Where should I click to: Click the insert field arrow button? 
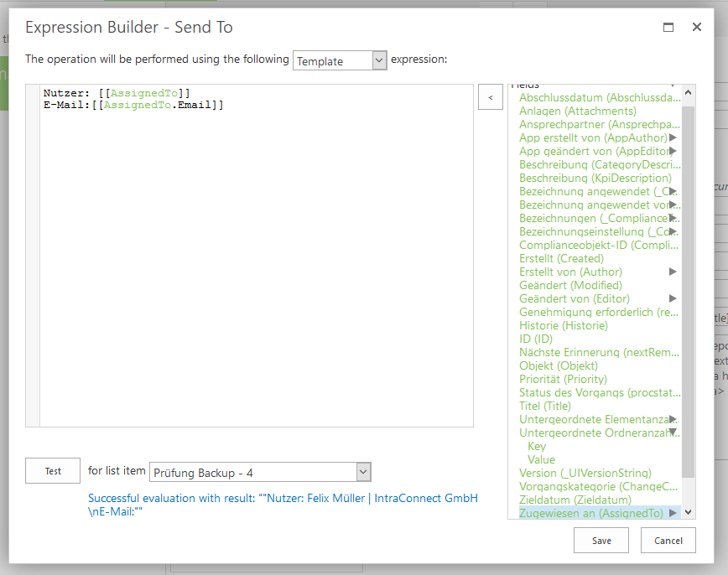tap(491, 98)
